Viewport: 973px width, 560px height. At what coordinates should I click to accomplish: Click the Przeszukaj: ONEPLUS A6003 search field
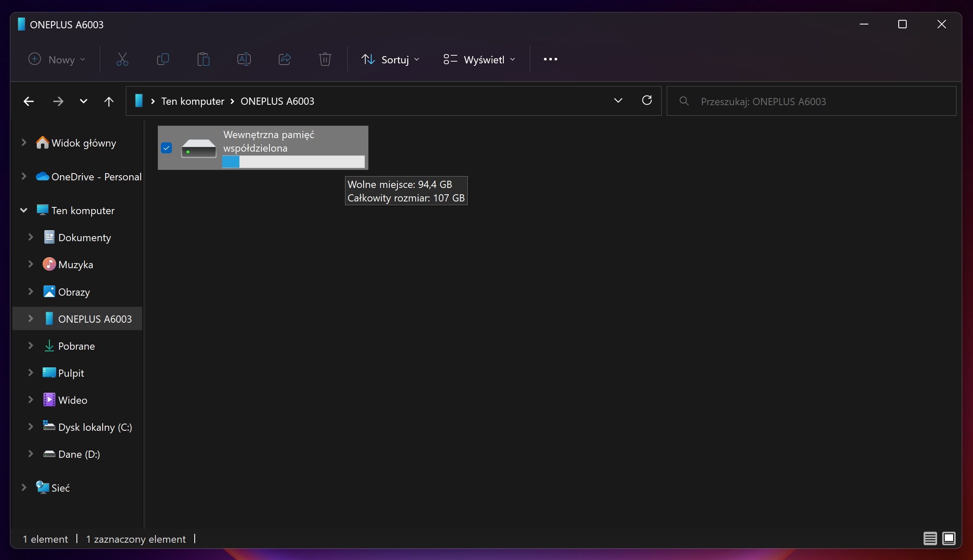811,101
